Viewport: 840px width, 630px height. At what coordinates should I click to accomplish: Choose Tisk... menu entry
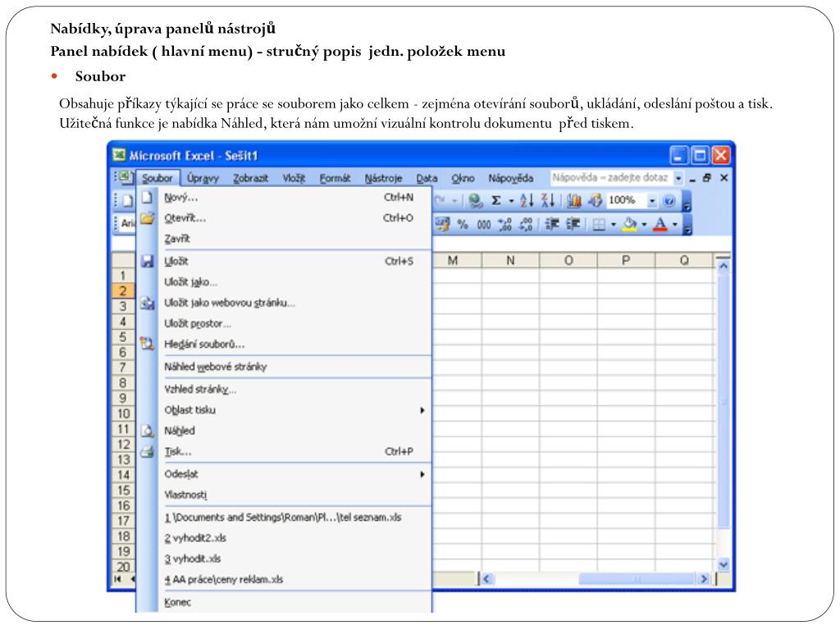coord(285,452)
